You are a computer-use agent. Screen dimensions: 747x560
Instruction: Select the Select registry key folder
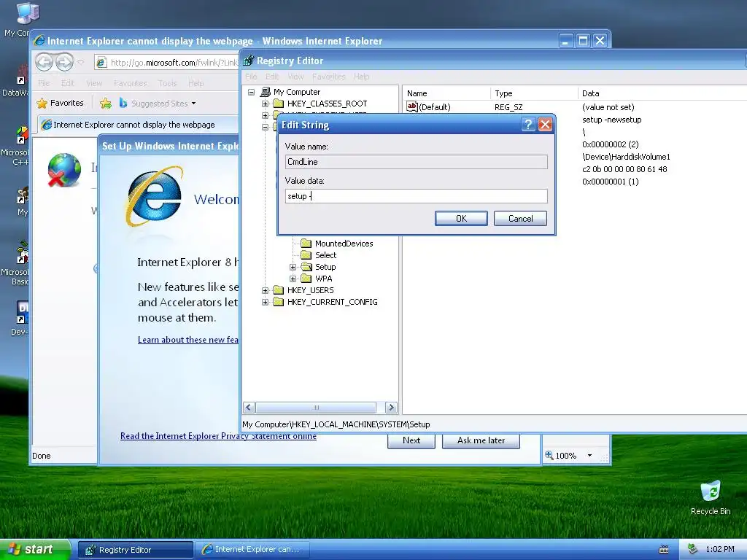(x=306, y=255)
